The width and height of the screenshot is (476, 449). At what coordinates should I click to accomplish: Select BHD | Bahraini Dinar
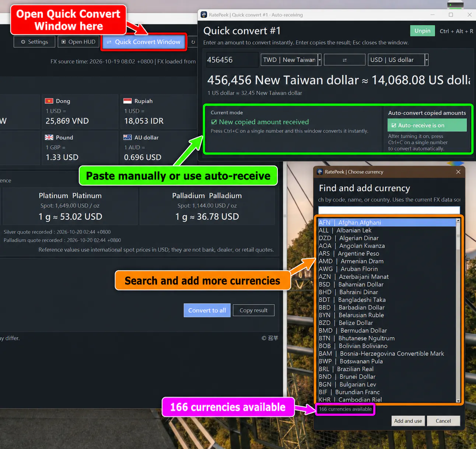(387, 292)
